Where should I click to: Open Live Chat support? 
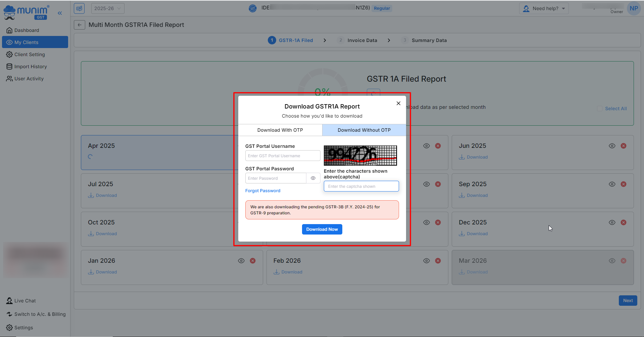25,301
